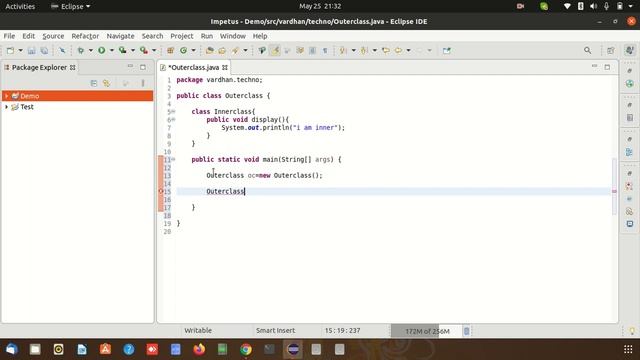Click the tip of the day lightbulb
640x360 pixels.
point(632,331)
